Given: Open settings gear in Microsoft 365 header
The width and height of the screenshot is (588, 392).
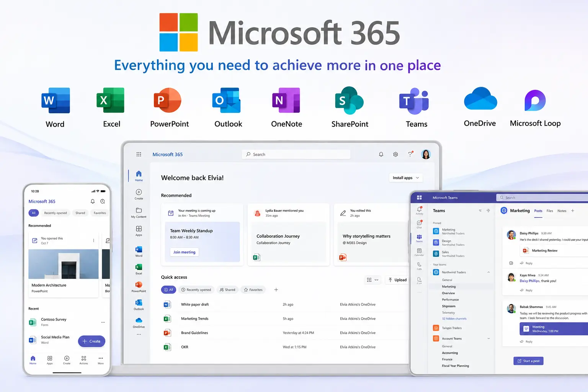Looking at the screenshot, I should pos(395,154).
